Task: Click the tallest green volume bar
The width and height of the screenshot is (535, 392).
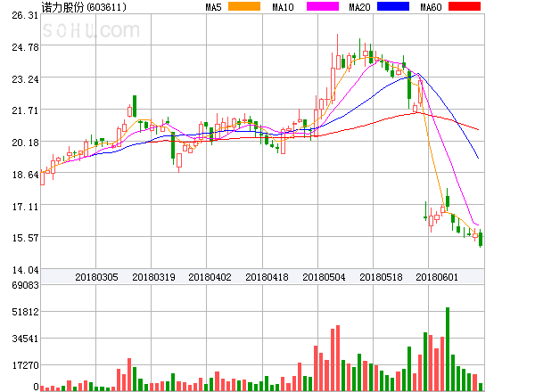Action: (448, 349)
